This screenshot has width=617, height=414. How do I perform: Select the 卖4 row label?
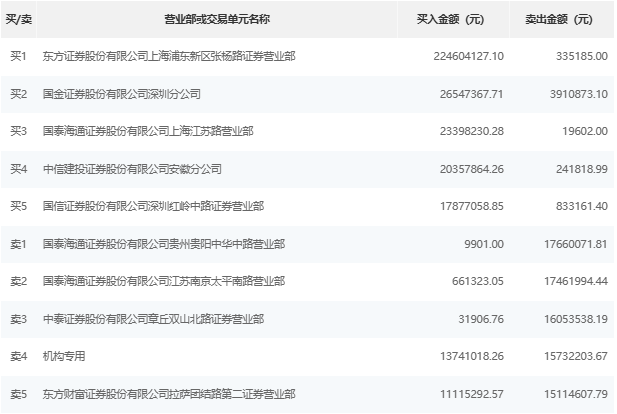[x=18, y=357]
